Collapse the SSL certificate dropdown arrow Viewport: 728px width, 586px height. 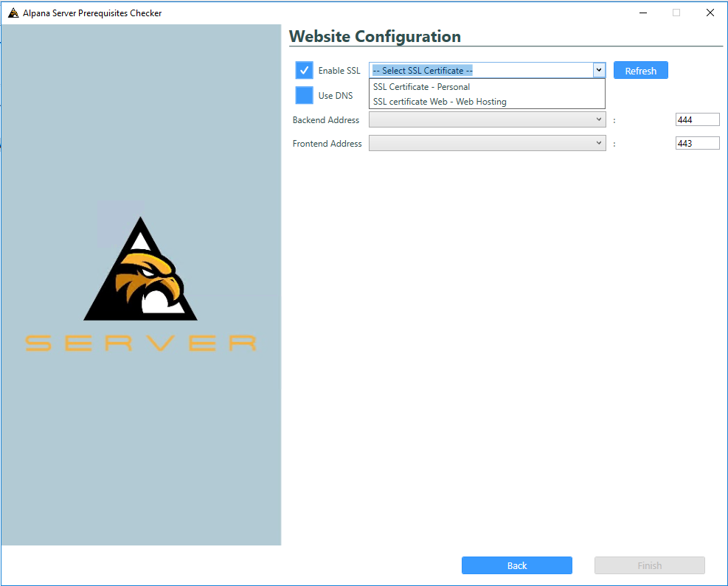599,70
